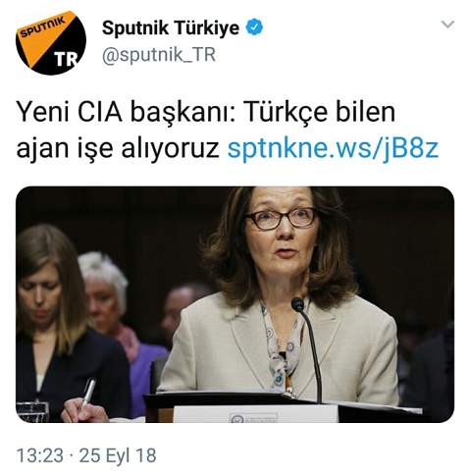Click the white nameplate in the photo
470x476 pixels.
point(255,414)
